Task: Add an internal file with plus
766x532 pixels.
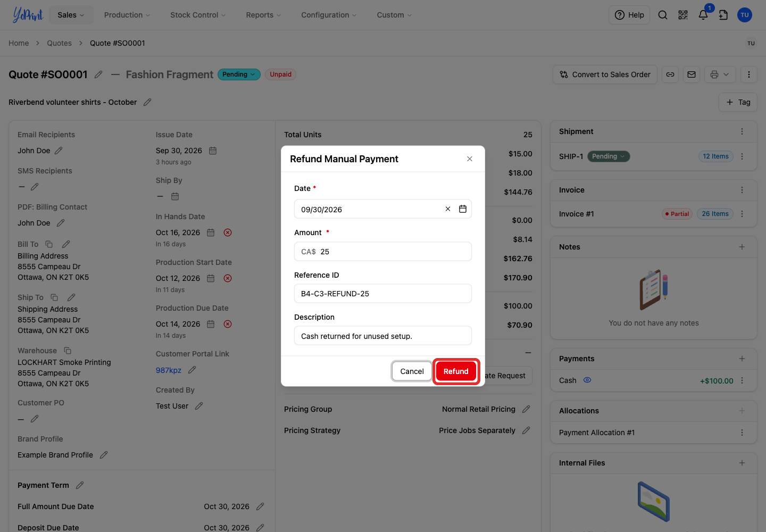Action: coord(742,463)
